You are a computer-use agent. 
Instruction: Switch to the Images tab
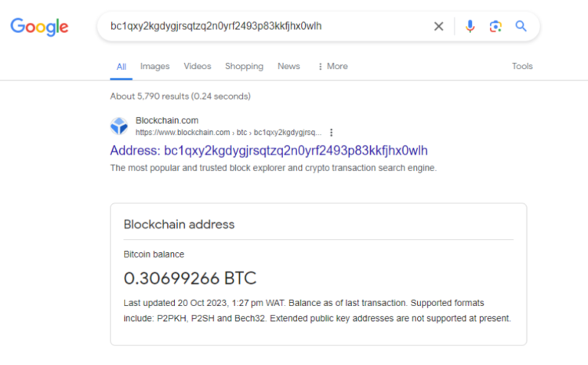click(154, 67)
